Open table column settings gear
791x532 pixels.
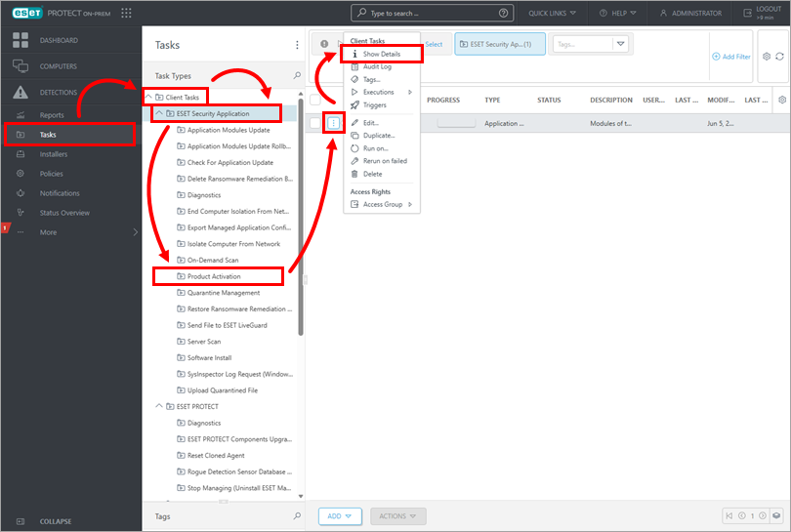[x=782, y=100]
